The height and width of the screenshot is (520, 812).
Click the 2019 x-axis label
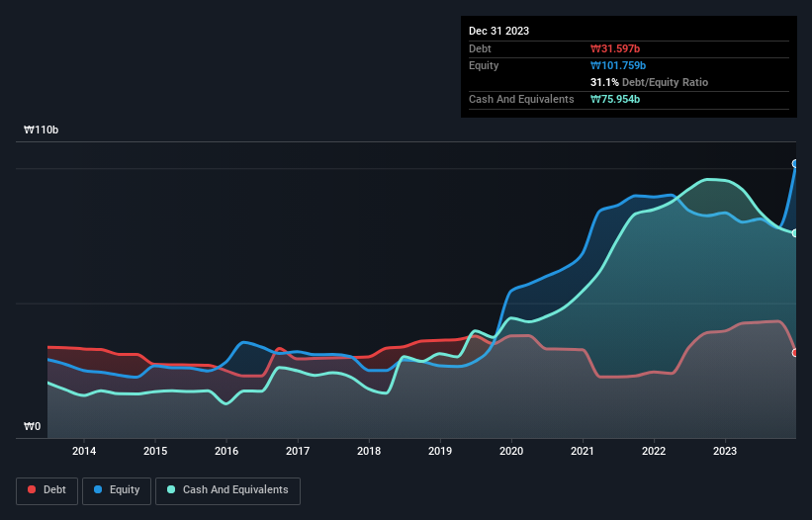point(440,451)
